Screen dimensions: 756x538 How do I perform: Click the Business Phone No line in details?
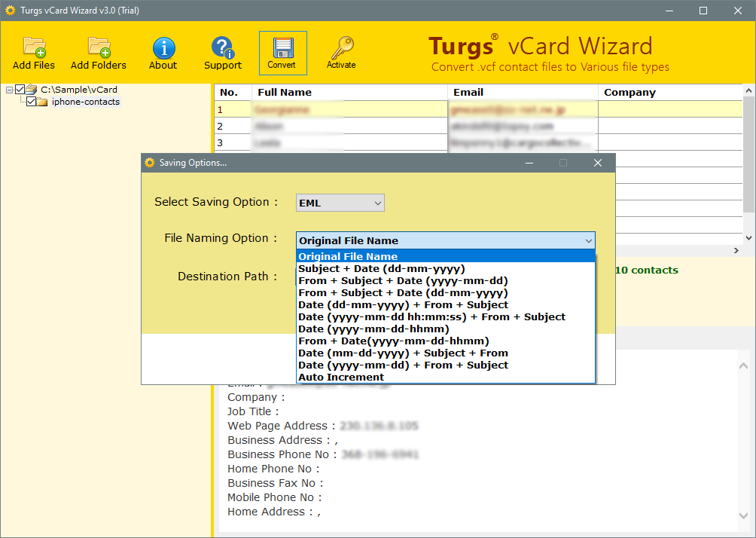coord(323,454)
